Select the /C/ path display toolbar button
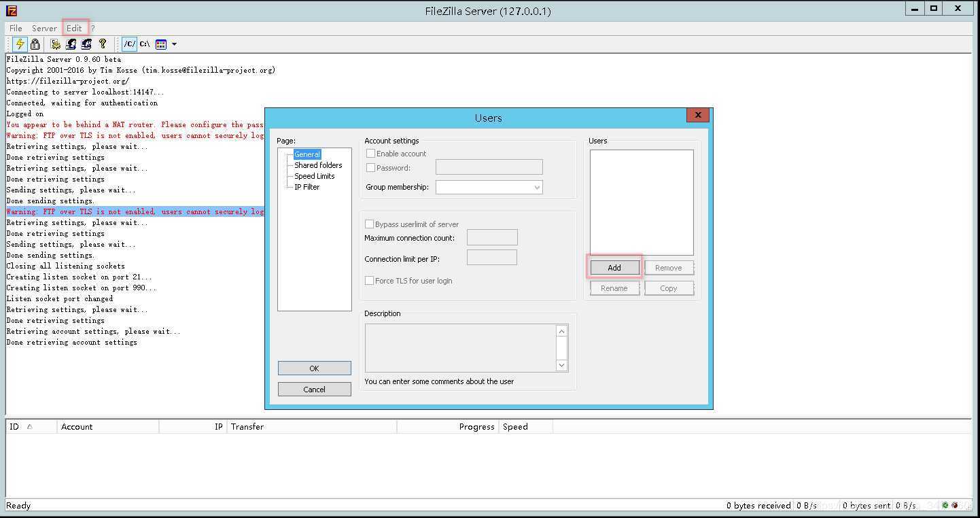Viewport: 980px width, 518px height. tap(129, 44)
